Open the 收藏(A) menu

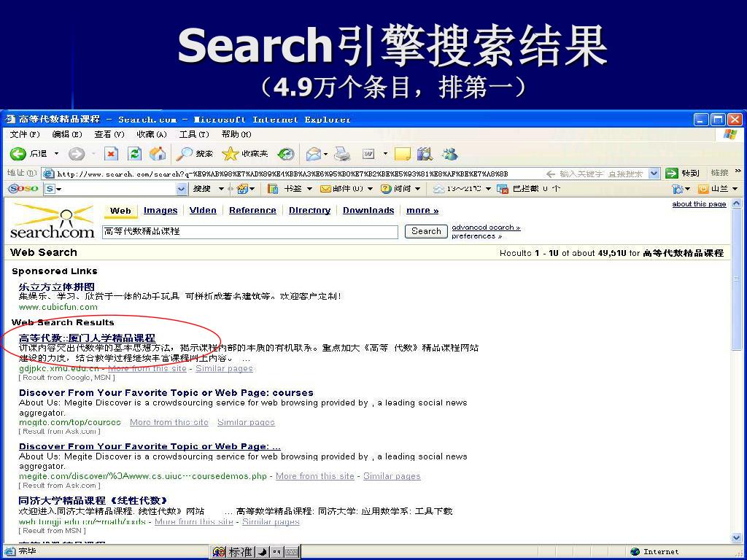tap(152, 134)
